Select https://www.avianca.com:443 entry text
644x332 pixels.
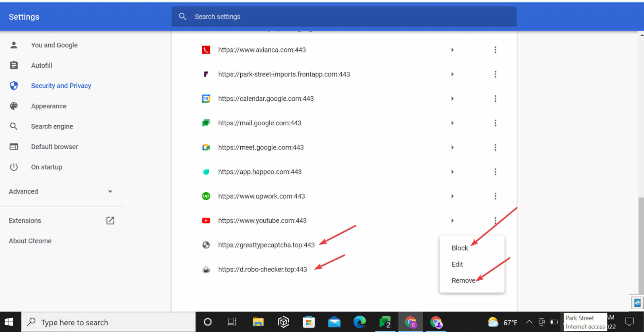click(262, 50)
